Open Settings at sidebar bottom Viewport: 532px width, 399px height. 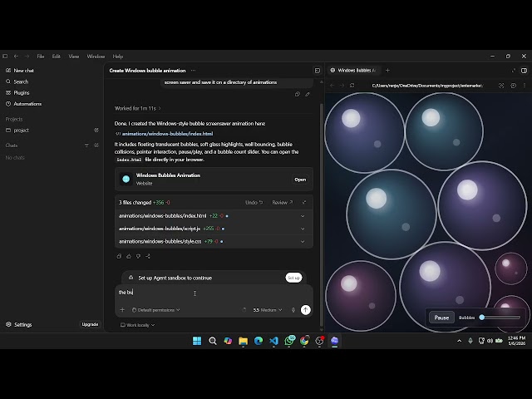pos(19,325)
